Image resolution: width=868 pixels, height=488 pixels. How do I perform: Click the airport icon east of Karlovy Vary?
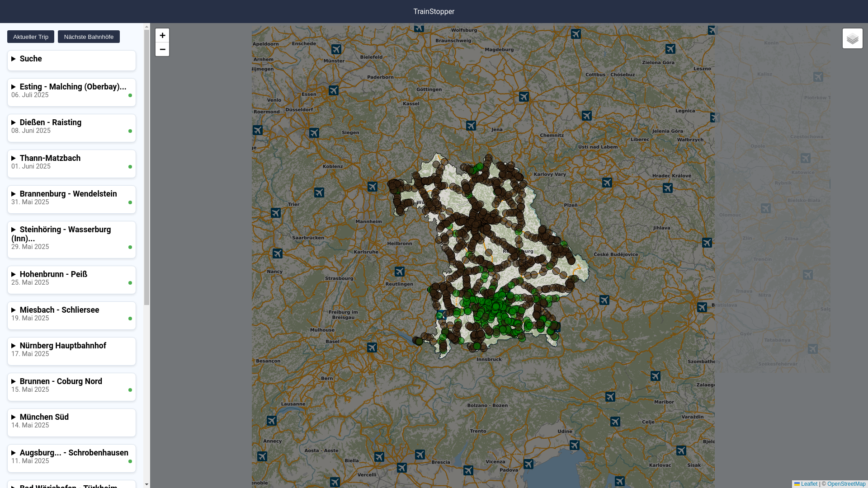coord(607,183)
